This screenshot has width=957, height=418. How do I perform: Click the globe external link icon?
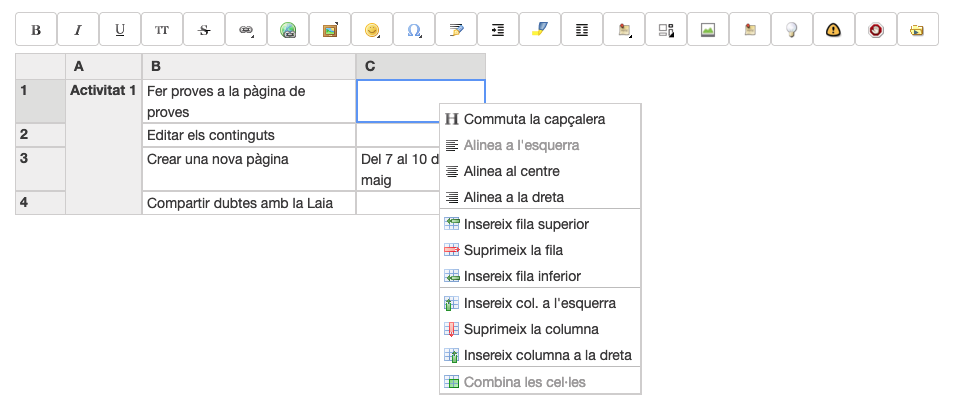coord(288,30)
